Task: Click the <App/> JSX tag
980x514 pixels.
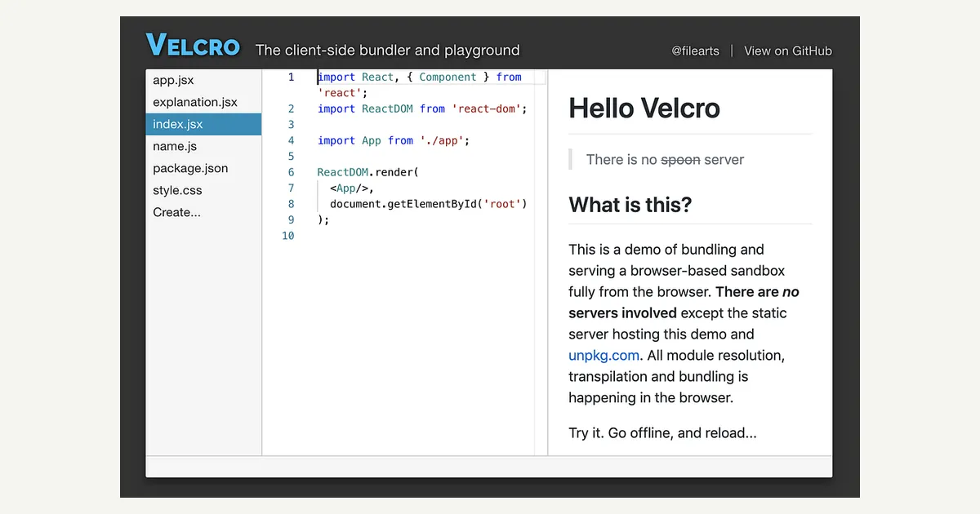Action: pos(349,188)
